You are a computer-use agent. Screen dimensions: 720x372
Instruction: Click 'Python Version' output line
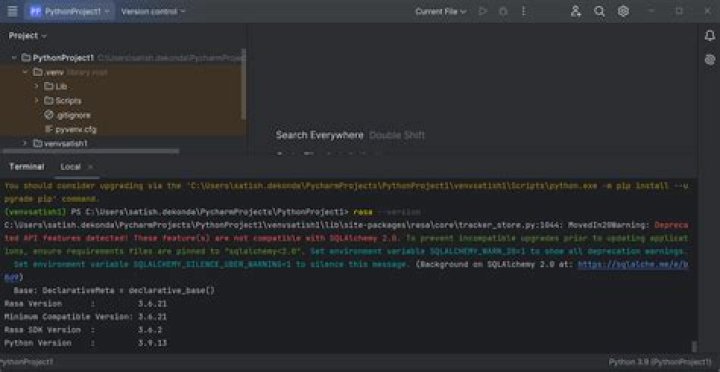86,343
